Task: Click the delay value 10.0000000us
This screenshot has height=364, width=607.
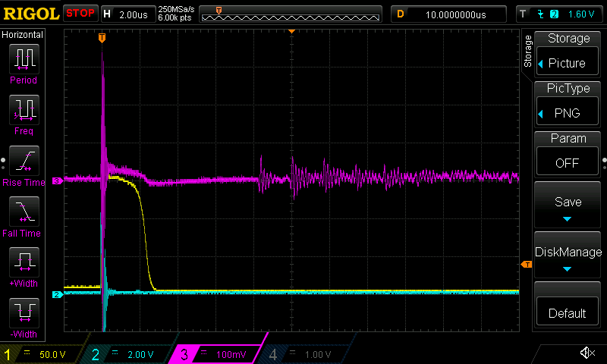Action: pyautogui.click(x=456, y=14)
